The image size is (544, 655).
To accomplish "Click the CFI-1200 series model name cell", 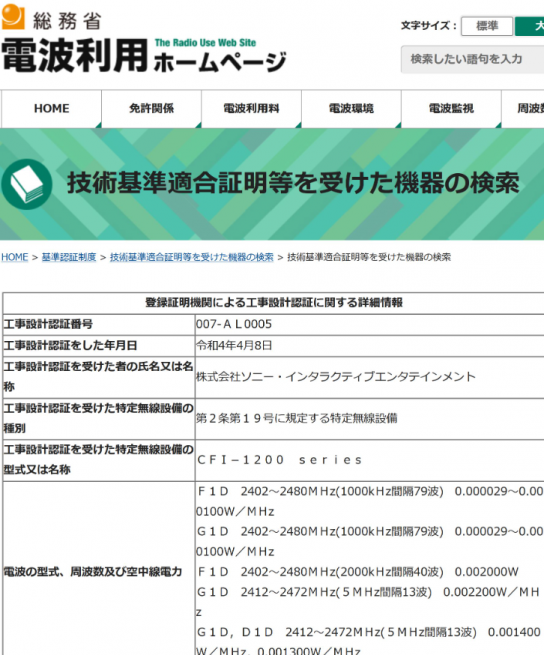I will 369,460.
